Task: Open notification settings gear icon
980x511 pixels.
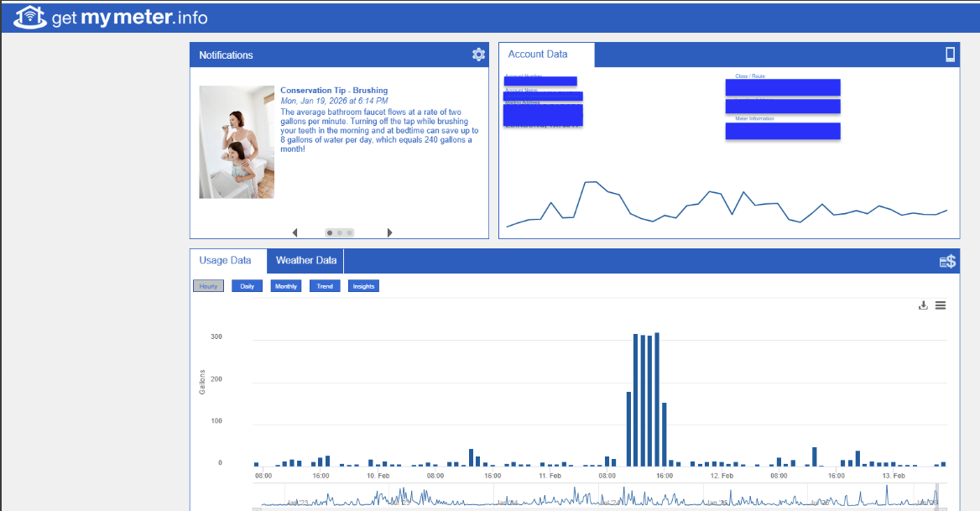Action: pyautogui.click(x=478, y=55)
